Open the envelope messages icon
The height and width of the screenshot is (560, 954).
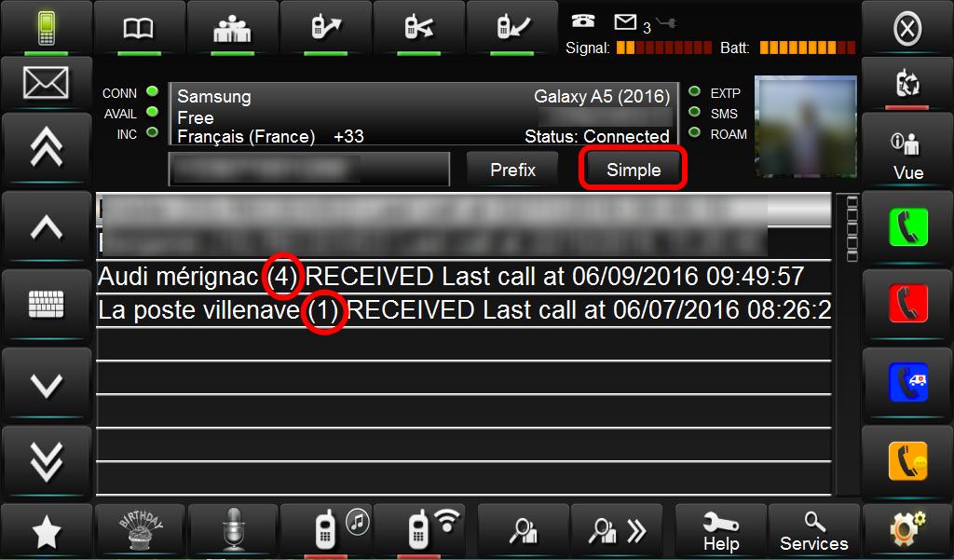click(47, 83)
